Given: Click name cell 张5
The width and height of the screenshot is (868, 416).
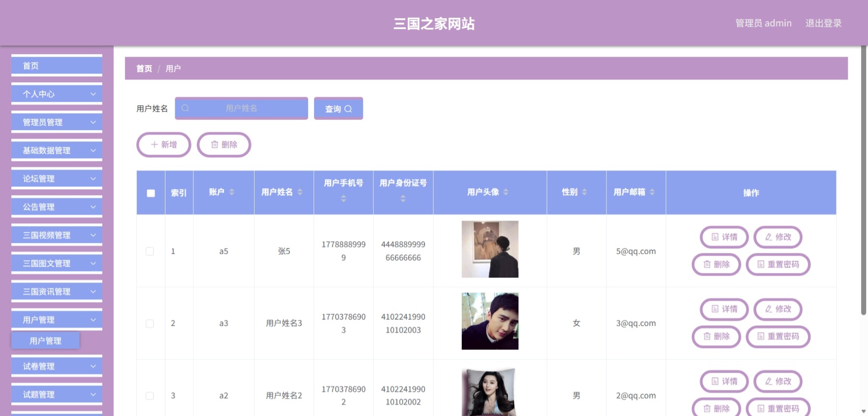Looking at the screenshot, I should click(284, 251).
